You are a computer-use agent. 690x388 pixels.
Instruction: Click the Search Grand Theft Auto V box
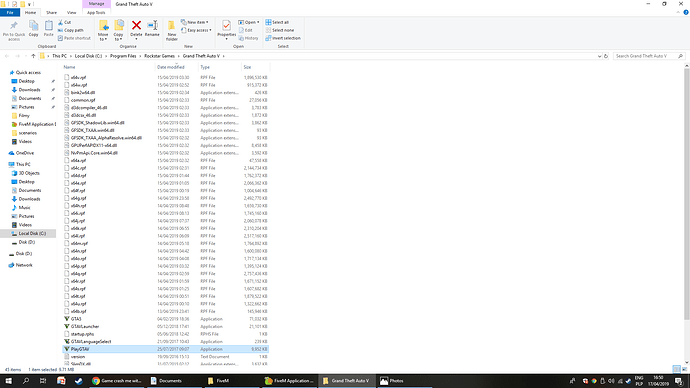pyautogui.click(x=649, y=56)
